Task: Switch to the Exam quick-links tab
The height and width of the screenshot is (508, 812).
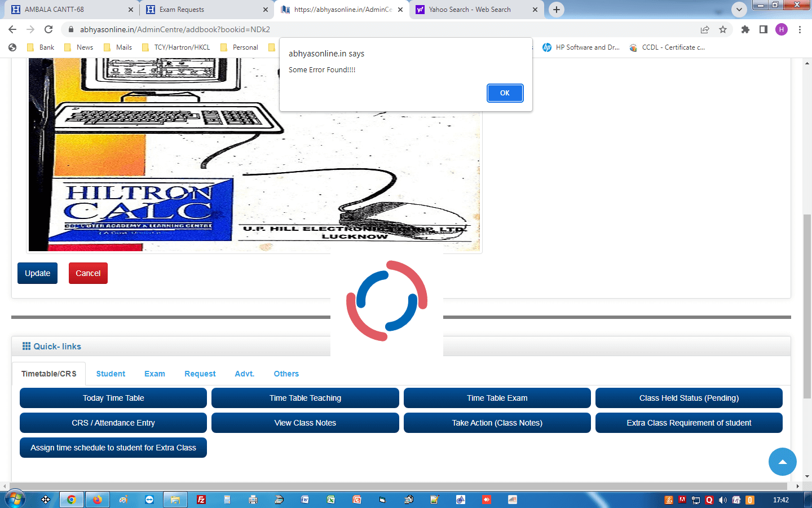Action: click(155, 374)
